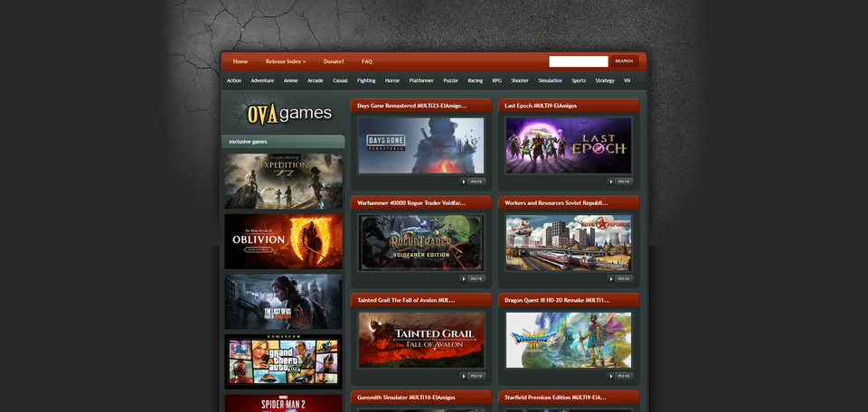Click the Soviet Republic cover image

(569, 243)
